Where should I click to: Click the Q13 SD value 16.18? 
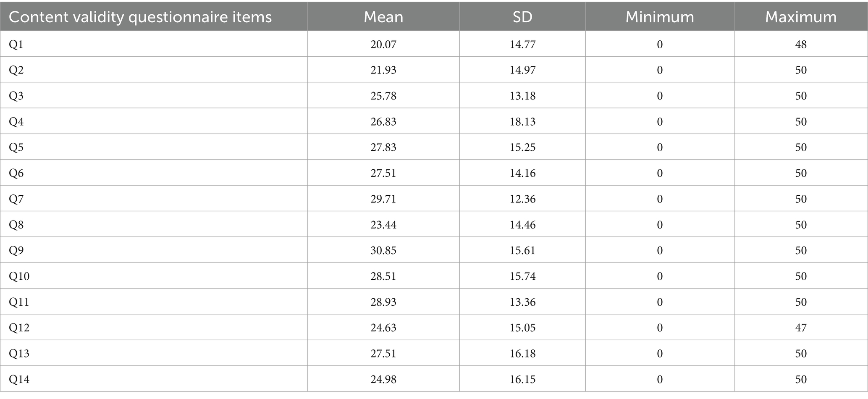pos(522,354)
